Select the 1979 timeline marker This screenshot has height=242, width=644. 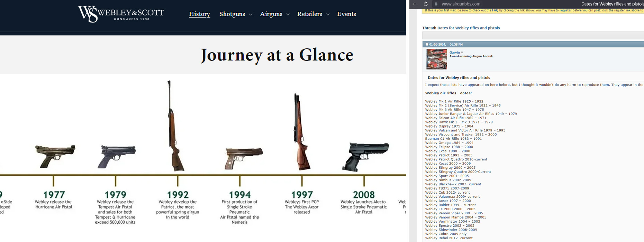(115, 195)
